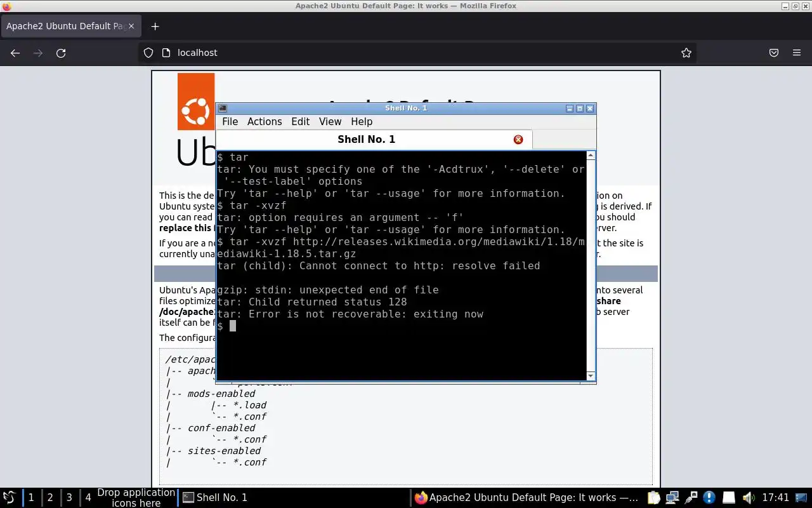Click 'mods-enabled' text on Apache page

(x=221, y=394)
